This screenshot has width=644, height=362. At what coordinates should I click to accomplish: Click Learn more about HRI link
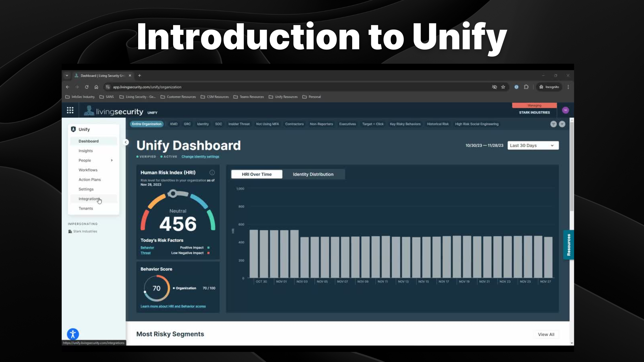[x=173, y=306]
